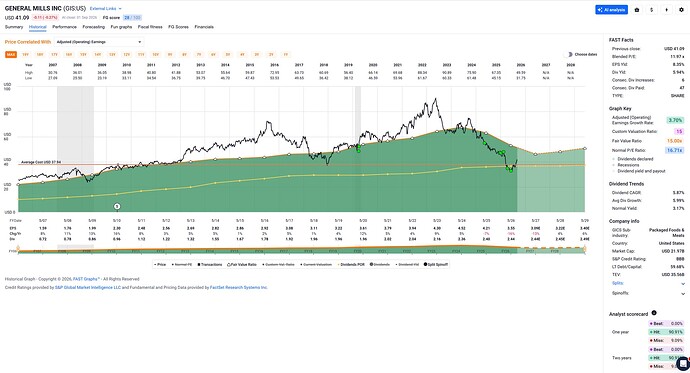Toggle the Choose dates switch
The height and width of the screenshot is (373, 690).
pos(568,55)
